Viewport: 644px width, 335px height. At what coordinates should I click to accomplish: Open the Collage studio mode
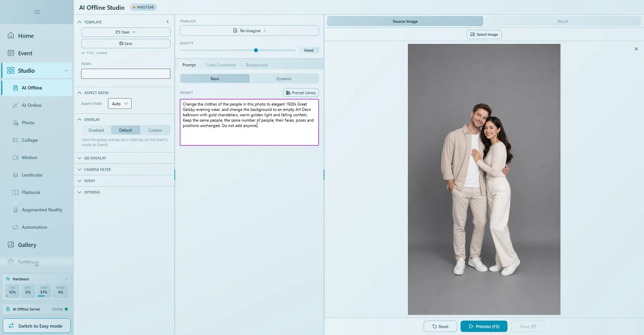tap(37, 140)
